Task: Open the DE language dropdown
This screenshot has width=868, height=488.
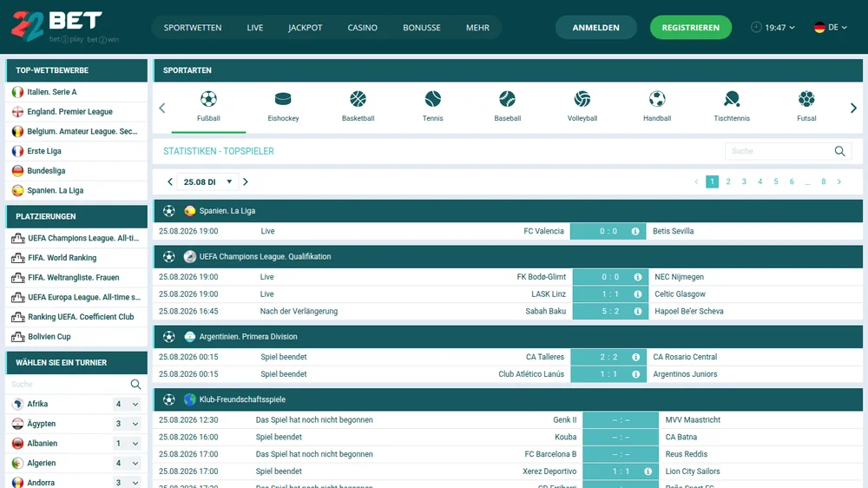Action: tap(831, 27)
